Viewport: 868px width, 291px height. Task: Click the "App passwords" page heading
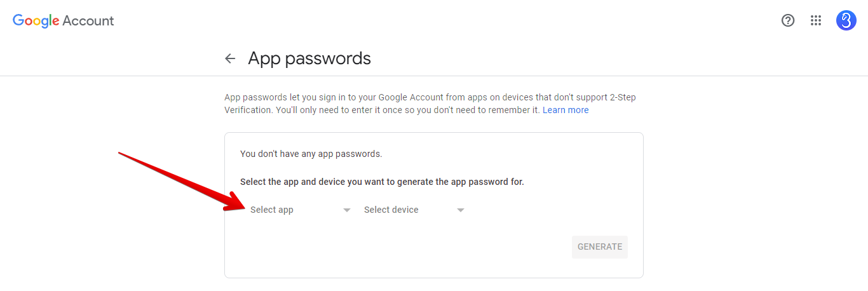[309, 58]
